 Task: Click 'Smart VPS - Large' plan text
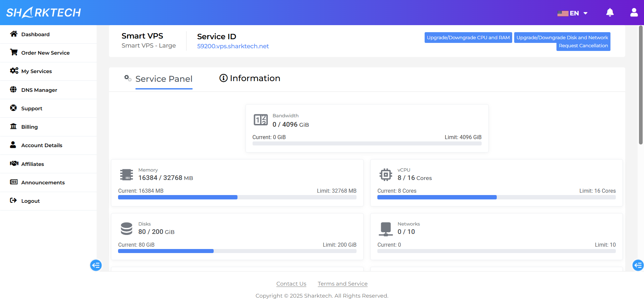click(x=149, y=46)
